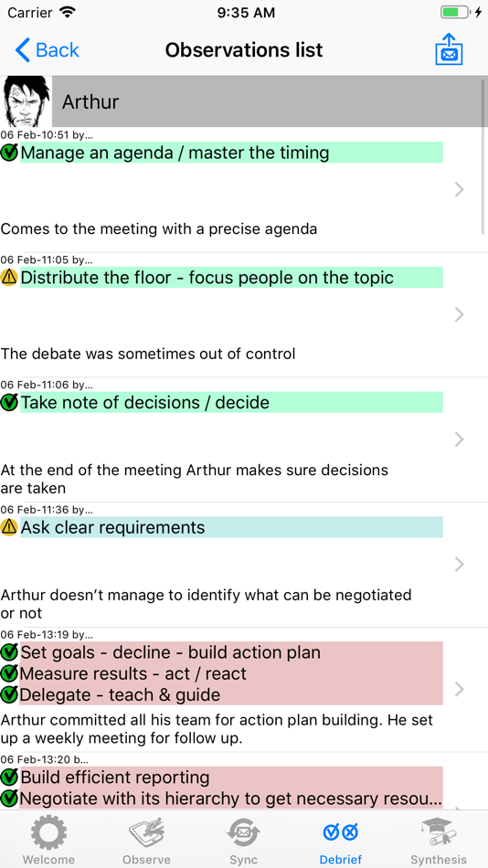This screenshot has width=488, height=868.
Task: Tap green checkmark beside Measure results
Action: 9,673
